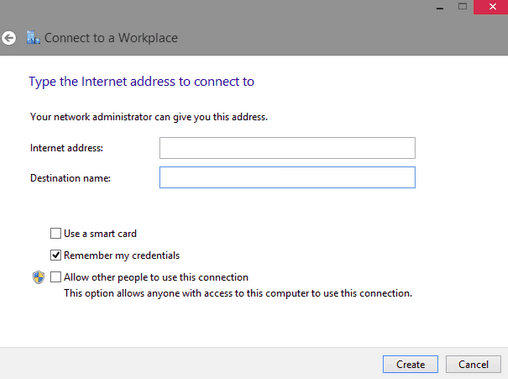Click the UAC shield icon beside Allow other people
The height and width of the screenshot is (379, 508).
38,277
